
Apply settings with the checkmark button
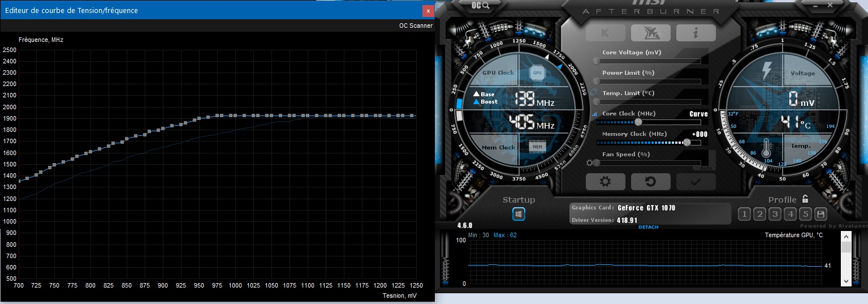[x=696, y=182]
